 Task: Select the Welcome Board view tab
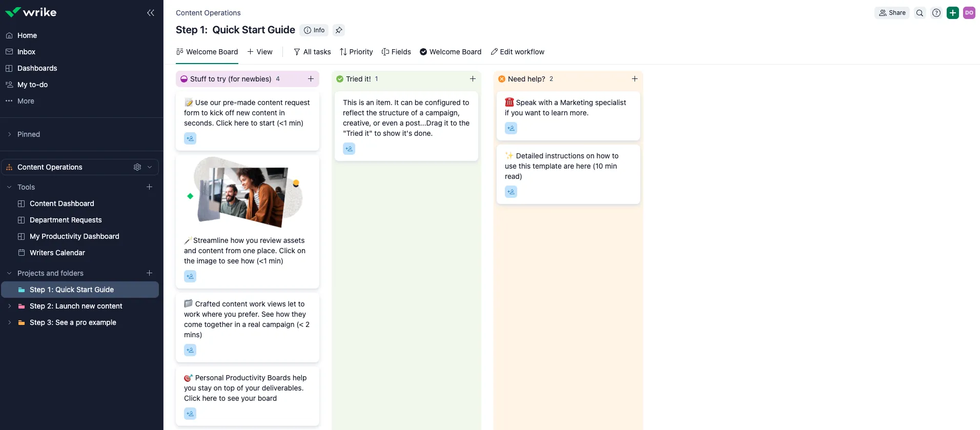(207, 52)
